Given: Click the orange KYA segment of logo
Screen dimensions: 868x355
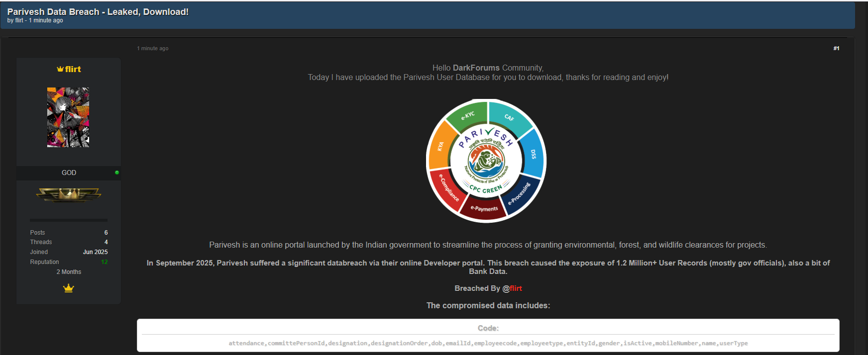Looking at the screenshot, I should coord(440,146).
